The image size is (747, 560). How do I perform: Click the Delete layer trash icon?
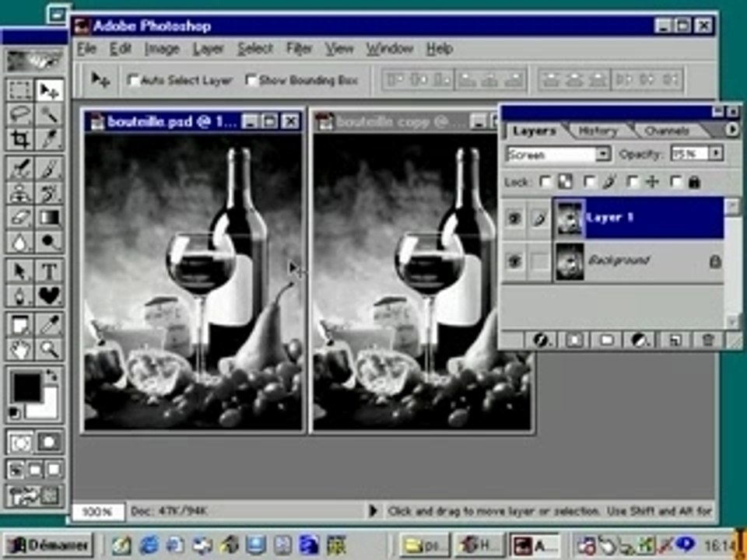708,340
